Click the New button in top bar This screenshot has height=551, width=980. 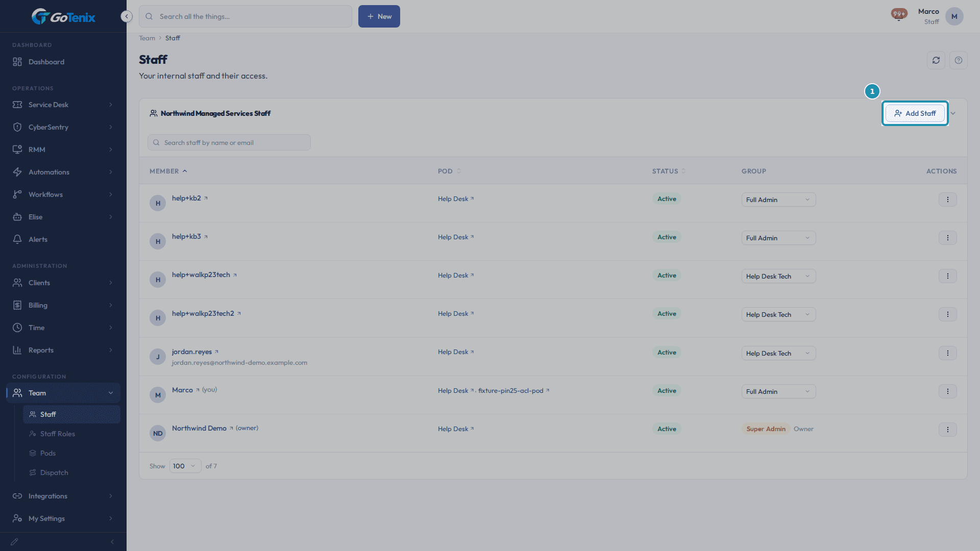click(x=379, y=16)
